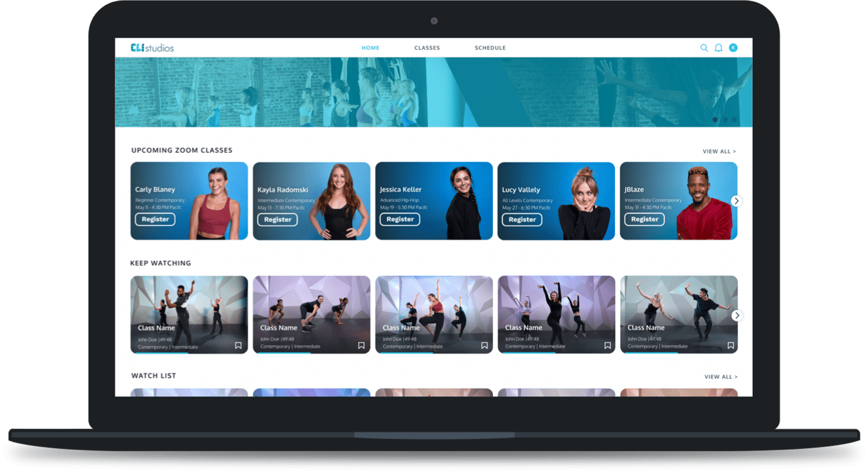Click the CLI Studios logo

pyautogui.click(x=152, y=48)
